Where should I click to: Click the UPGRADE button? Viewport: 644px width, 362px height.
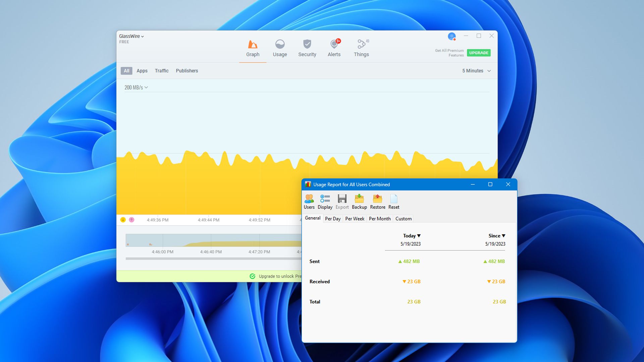click(x=479, y=53)
